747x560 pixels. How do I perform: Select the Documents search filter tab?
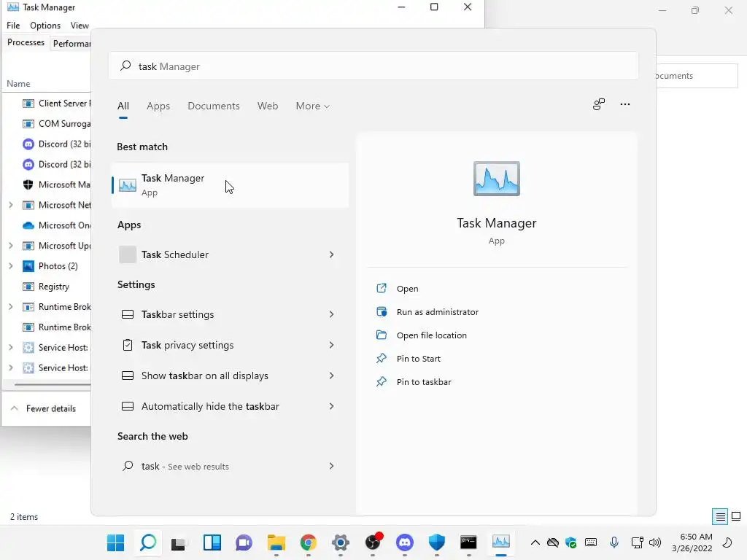point(214,106)
